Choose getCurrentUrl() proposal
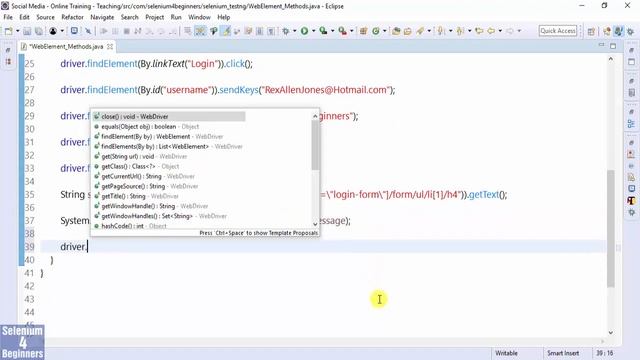Image resolution: width=640 pixels, height=360 pixels. pos(144,176)
